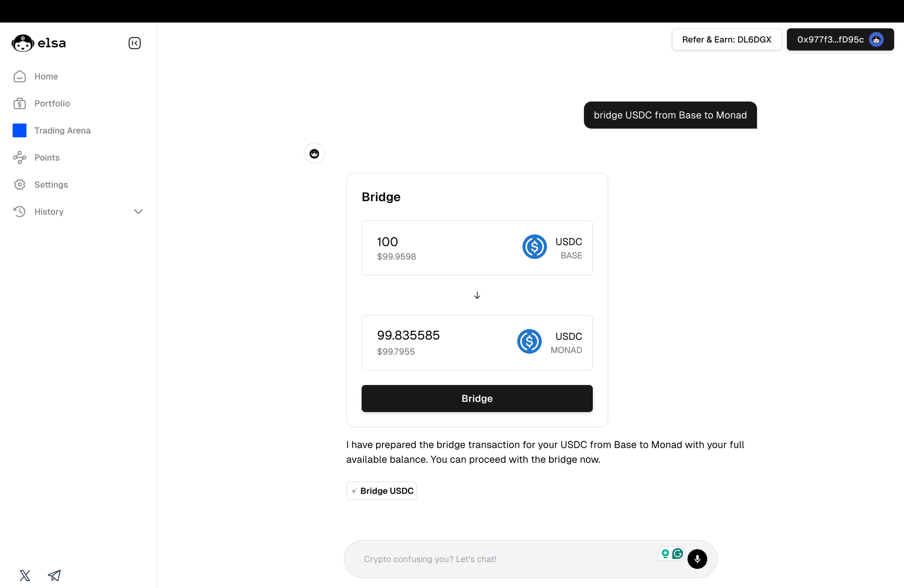The height and width of the screenshot is (588, 904).
Task: Click the arrow between the bridge amounts
Action: pos(477,295)
